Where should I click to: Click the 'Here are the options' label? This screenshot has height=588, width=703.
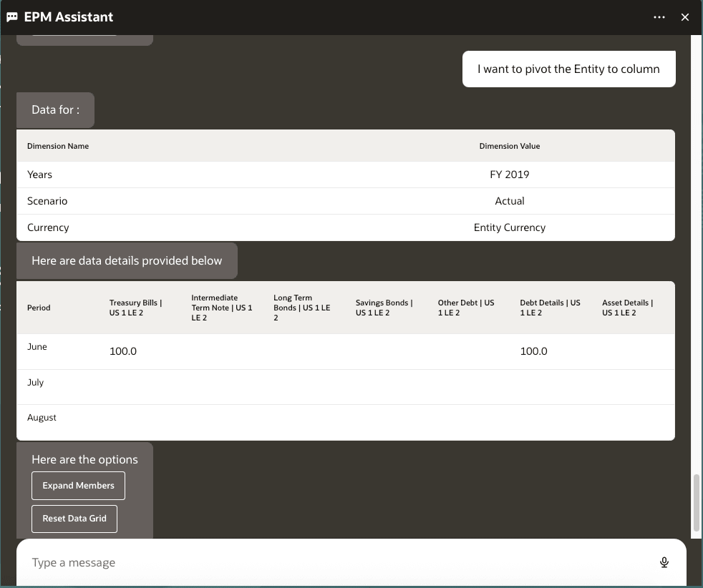click(84, 459)
